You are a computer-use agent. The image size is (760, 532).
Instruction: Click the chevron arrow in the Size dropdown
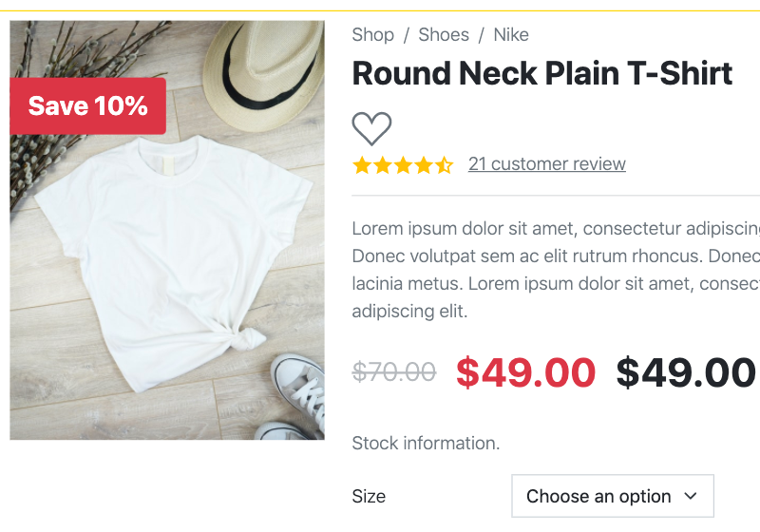click(x=691, y=496)
